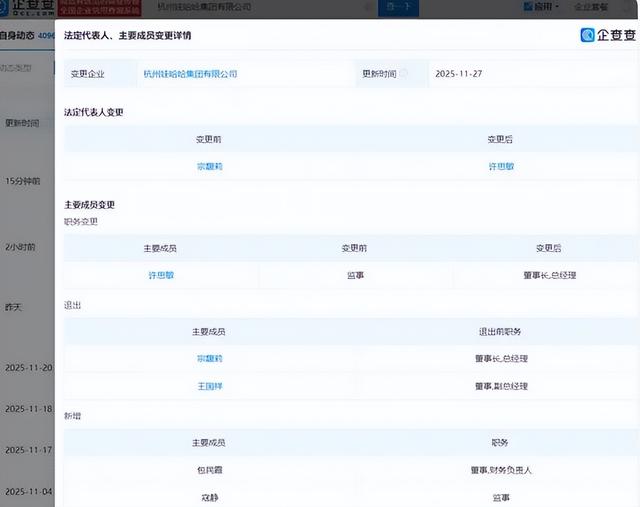Viewport: 640px width, 507px height.
Task: Click the 15分钟前 entry in the background list
Action: pyautogui.click(x=23, y=181)
